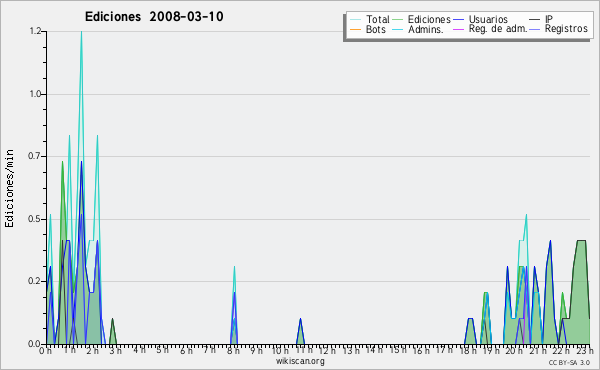Click the 1.0 y-axis value label
Screen dimensions: 600x370
35,94
